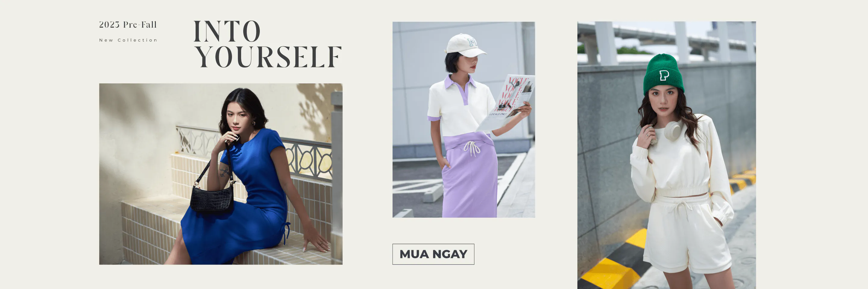Click the word YOURSELF in the heading
Screen dimensions: 868x289
pos(269,57)
